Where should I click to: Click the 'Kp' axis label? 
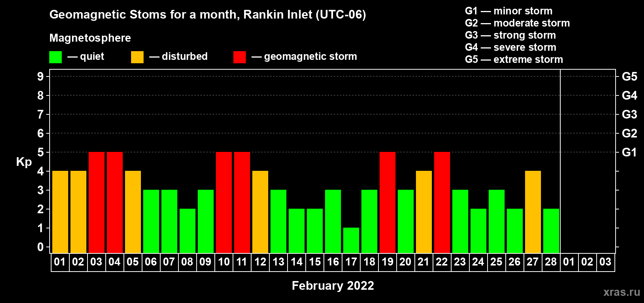[x=24, y=162]
